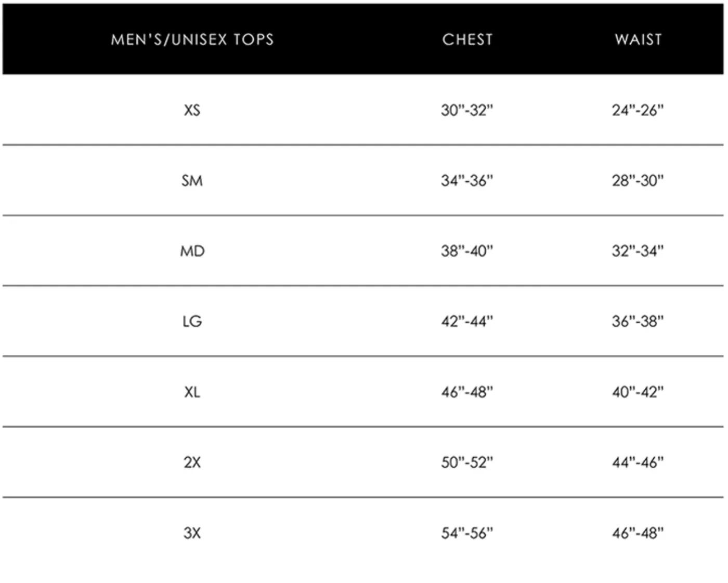The image size is (728, 583).
Task: Select the MD chest measurement 38"-40"
Action: pos(467,251)
